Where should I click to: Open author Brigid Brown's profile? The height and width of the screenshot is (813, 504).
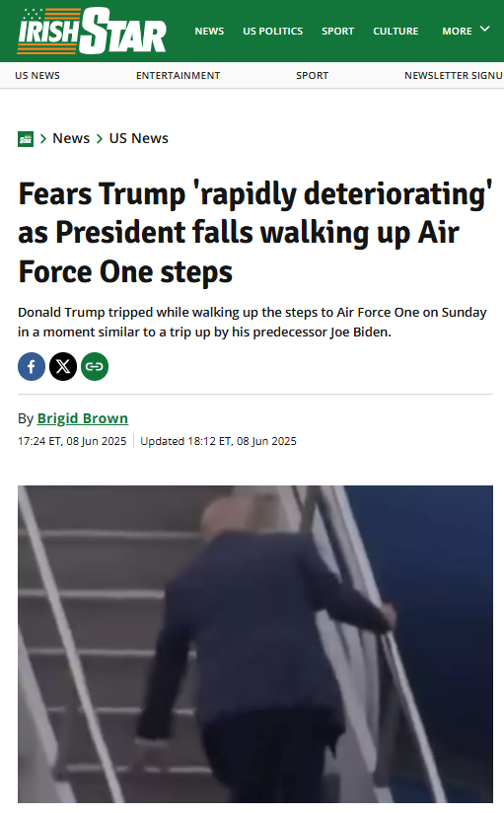83,418
